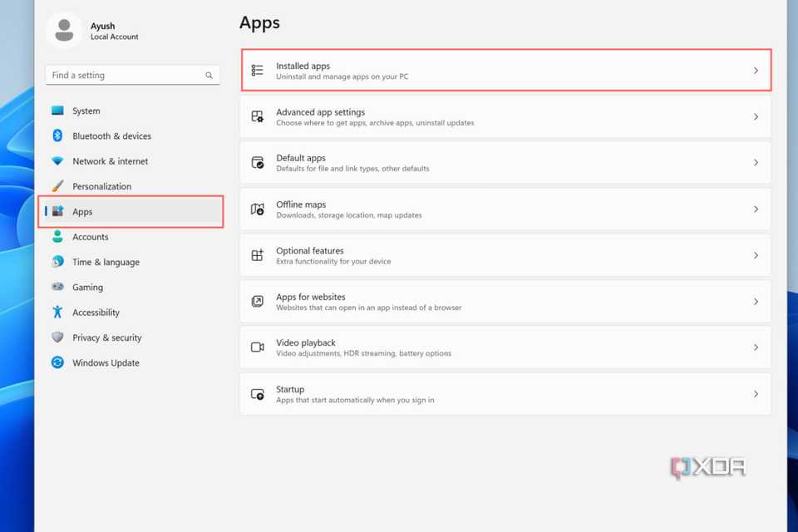798x532 pixels.
Task: Click the Bluetooth sidebar icon
Action: pos(57,135)
